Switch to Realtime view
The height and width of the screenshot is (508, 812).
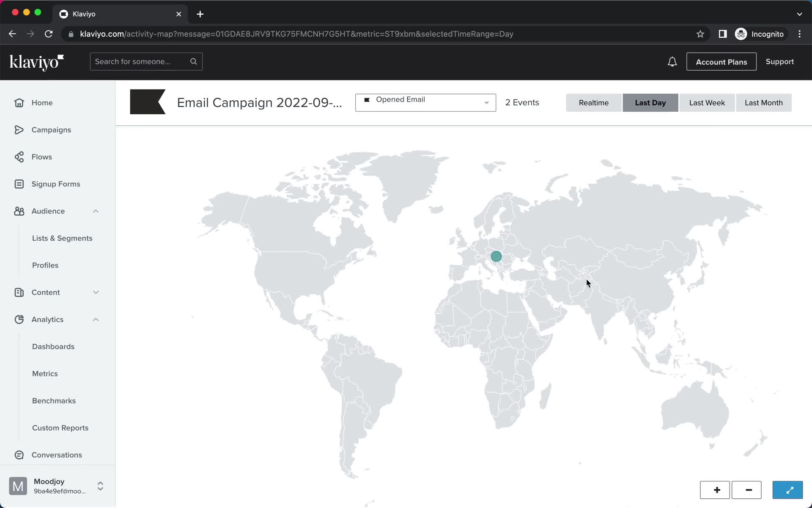[593, 102]
